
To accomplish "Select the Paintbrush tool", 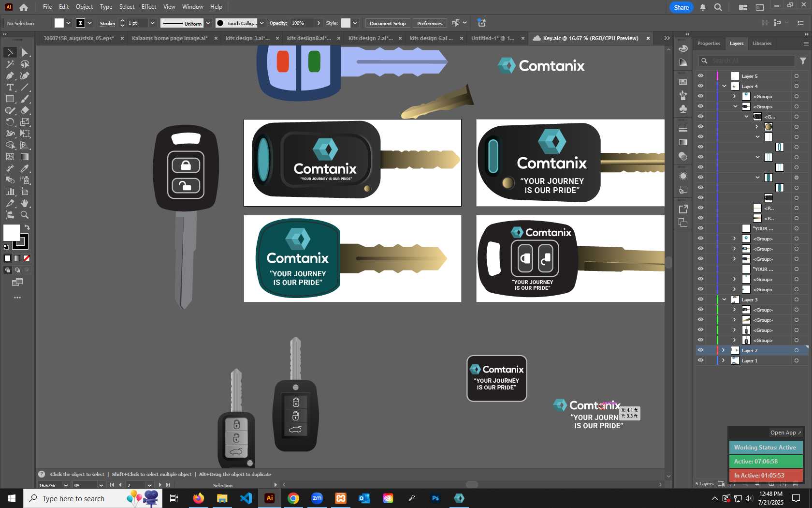I will click(25, 99).
